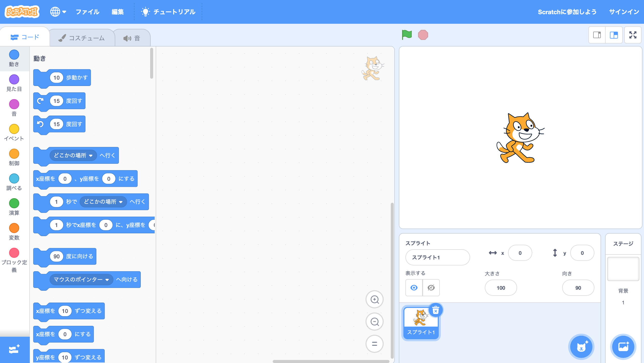Enter full screen stage mode
644x363 pixels.
633,35
